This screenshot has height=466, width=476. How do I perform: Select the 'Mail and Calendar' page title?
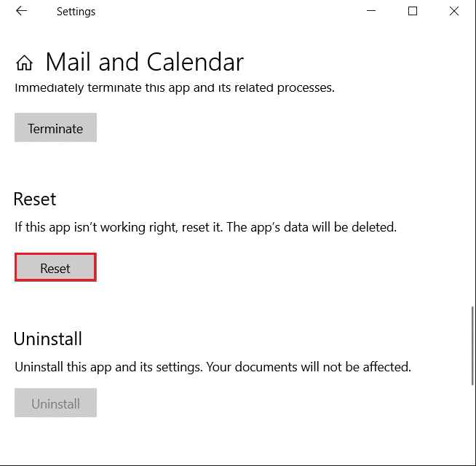coord(145,62)
